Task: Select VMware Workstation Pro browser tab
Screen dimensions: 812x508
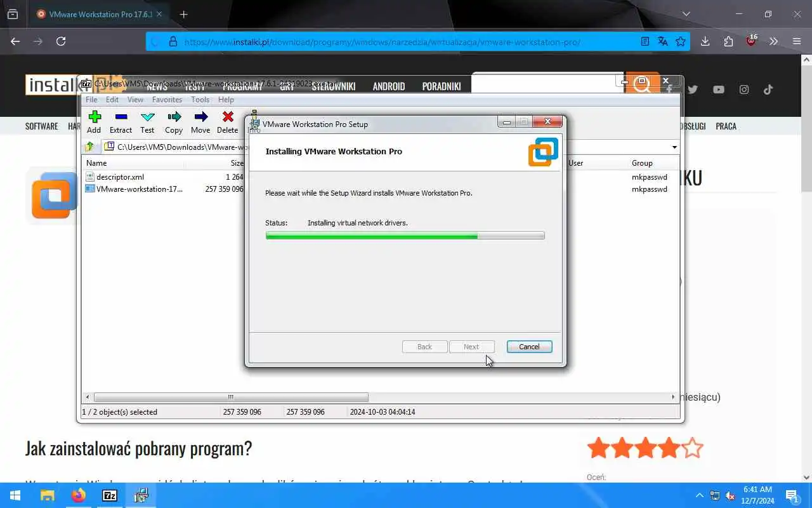Action: coord(98,14)
